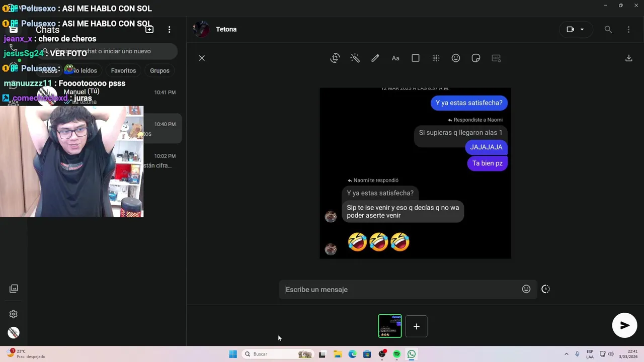Open volume speaker tray icon
Image resolution: width=644 pixels, height=362 pixels.
611,354
